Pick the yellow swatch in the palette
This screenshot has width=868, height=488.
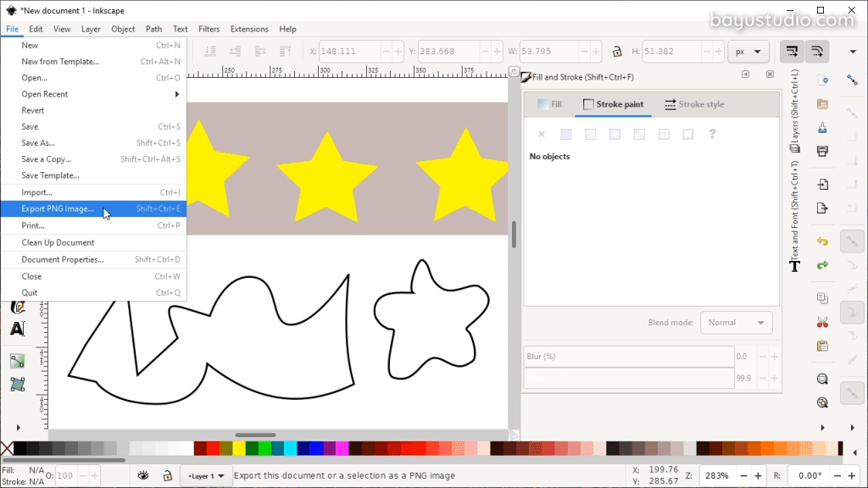click(x=240, y=448)
